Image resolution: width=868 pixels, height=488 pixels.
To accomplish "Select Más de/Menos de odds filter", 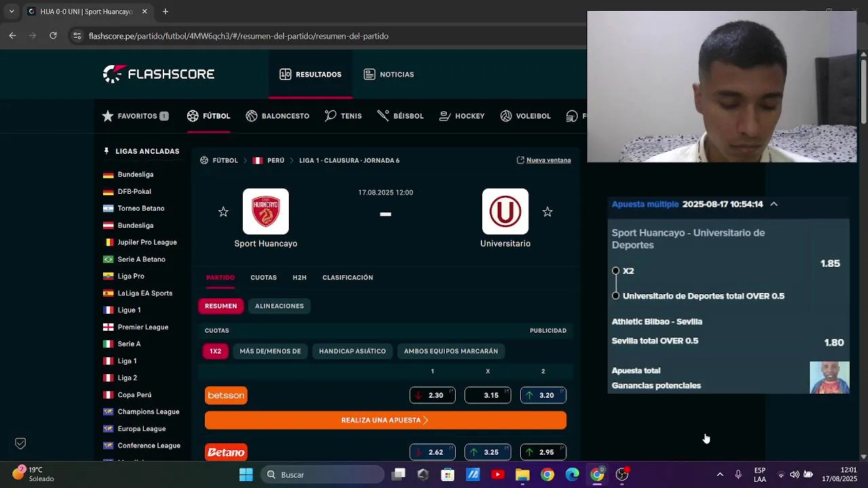I will (x=270, y=351).
